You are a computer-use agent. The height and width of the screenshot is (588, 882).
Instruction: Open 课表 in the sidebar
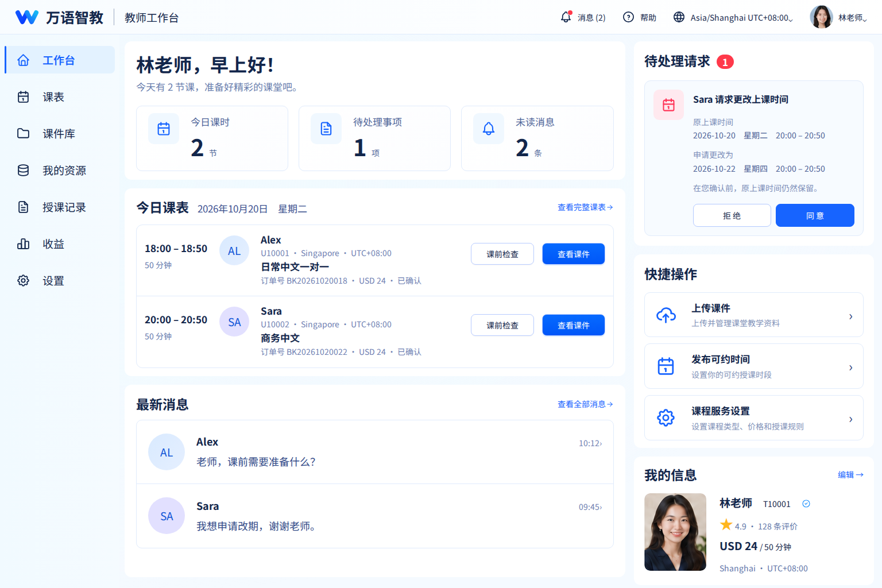click(x=60, y=96)
